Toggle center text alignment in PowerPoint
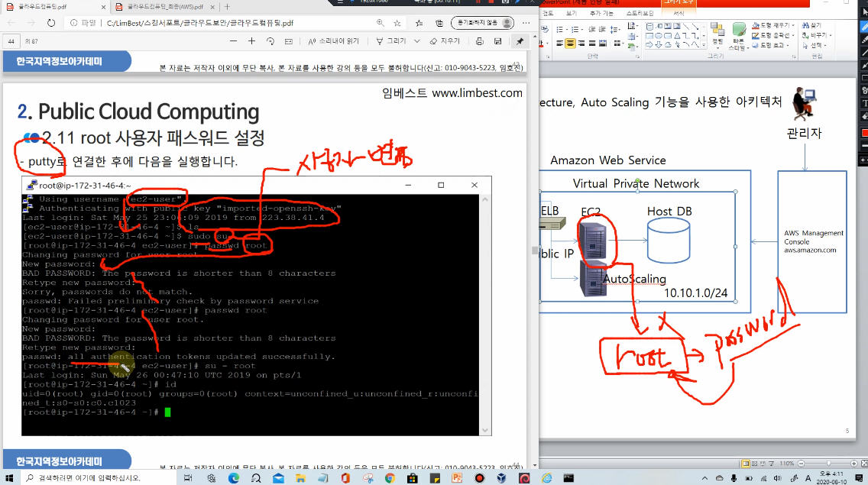This screenshot has height=485, width=868. click(570, 44)
